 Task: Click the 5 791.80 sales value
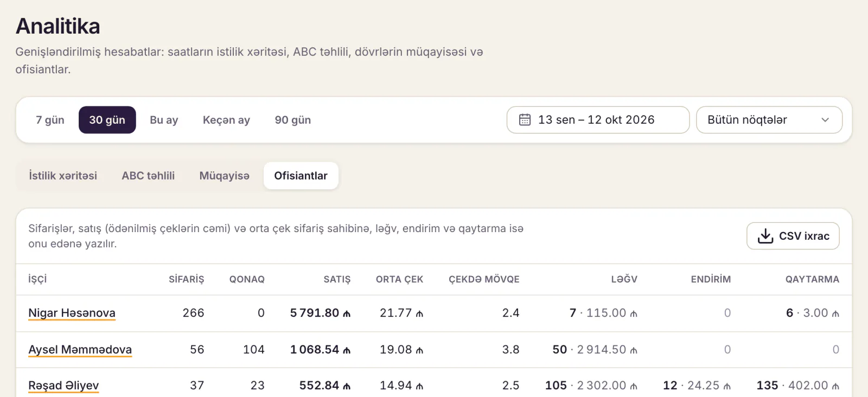click(x=320, y=313)
